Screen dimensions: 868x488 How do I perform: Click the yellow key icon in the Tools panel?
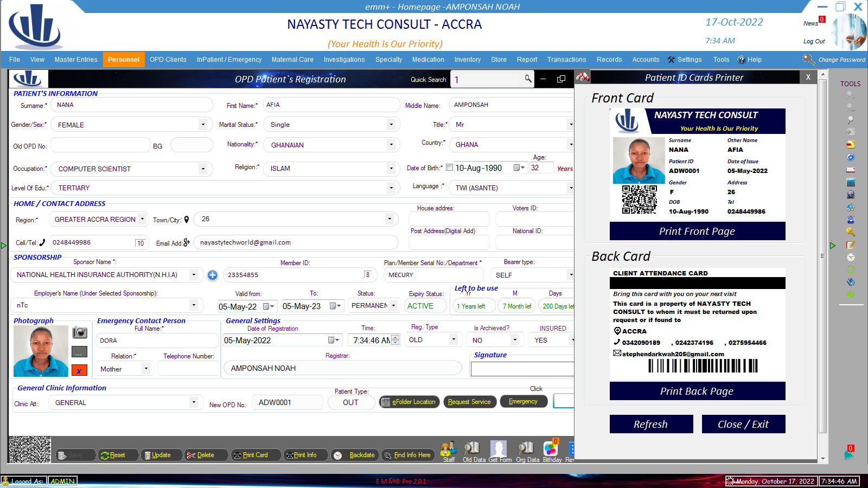click(851, 232)
